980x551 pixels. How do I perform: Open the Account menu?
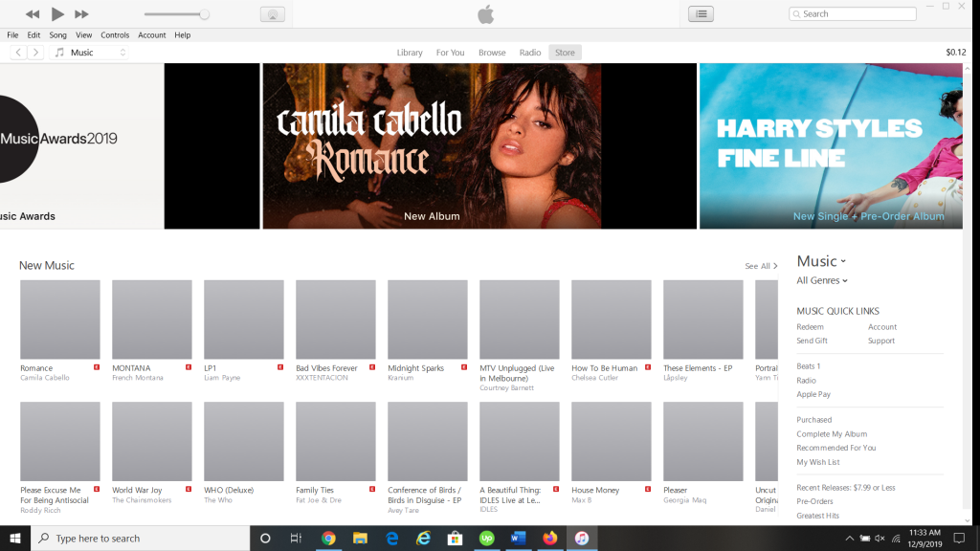(x=152, y=35)
